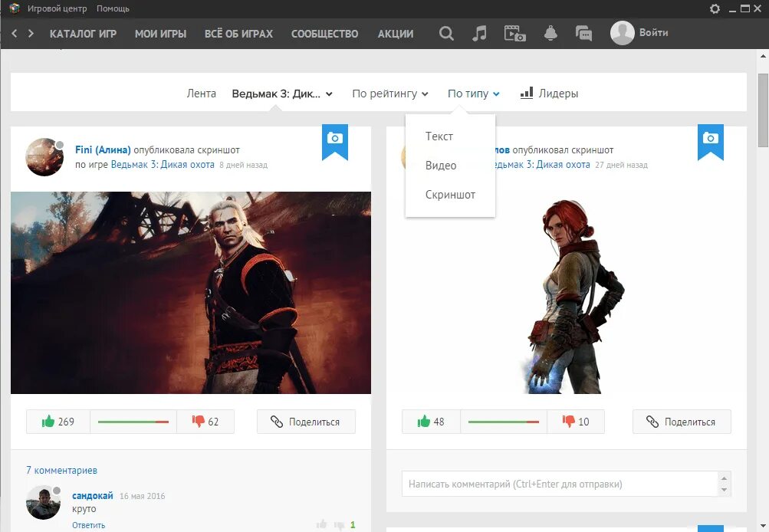Open the МОИ ИГРЫ section
Screen dimensions: 769x532
[x=160, y=34]
